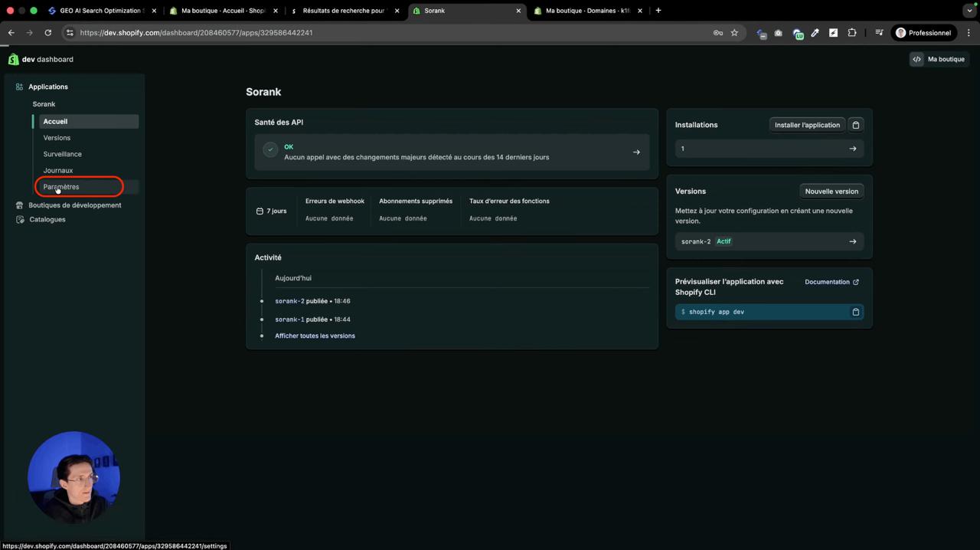Screen dimensions: 980x550
Task: Click the sorank-2 publiée activity entry
Action: point(312,301)
